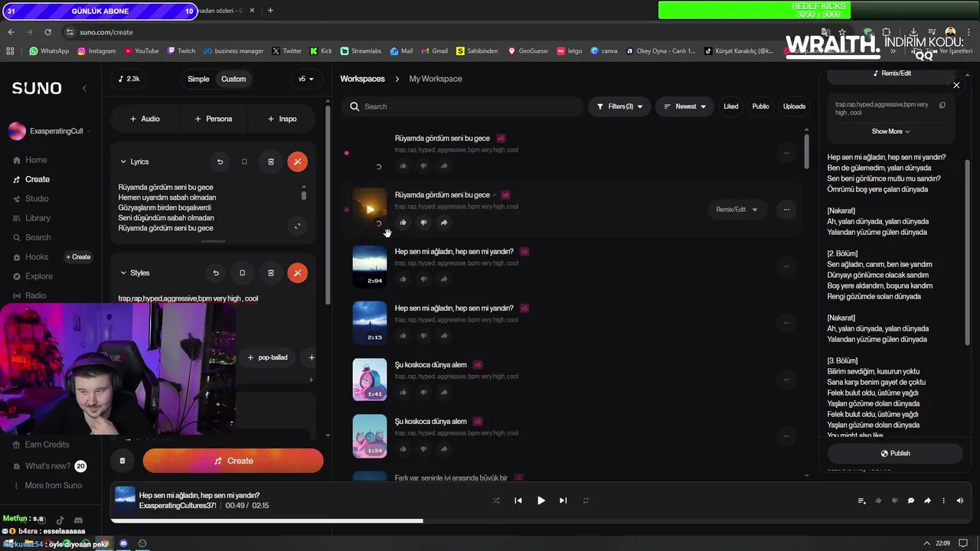Filter songs by Public
This screenshot has height=551, width=980.
[x=760, y=106]
